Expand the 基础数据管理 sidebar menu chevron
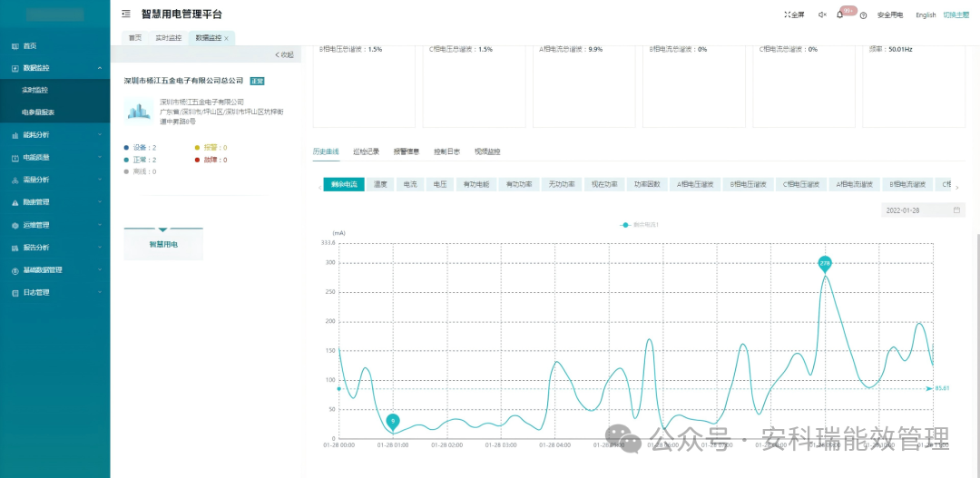The image size is (980, 478). point(100,270)
